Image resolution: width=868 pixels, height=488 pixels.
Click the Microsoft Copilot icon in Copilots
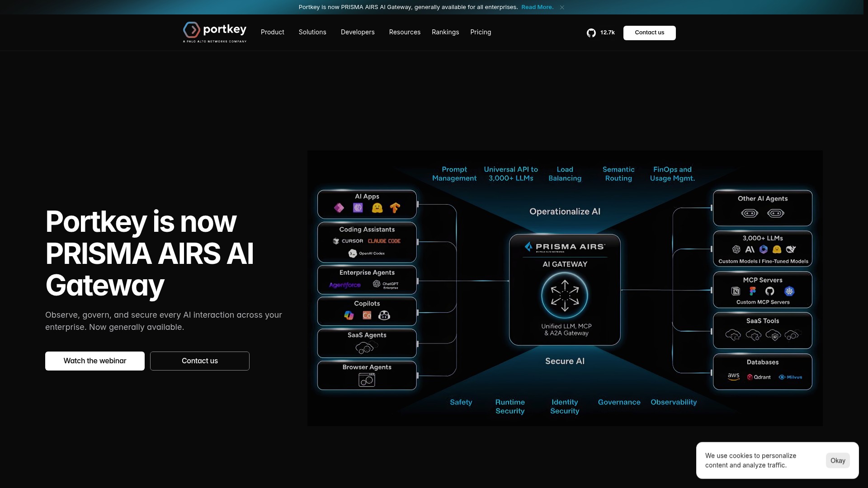coord(349,315)
